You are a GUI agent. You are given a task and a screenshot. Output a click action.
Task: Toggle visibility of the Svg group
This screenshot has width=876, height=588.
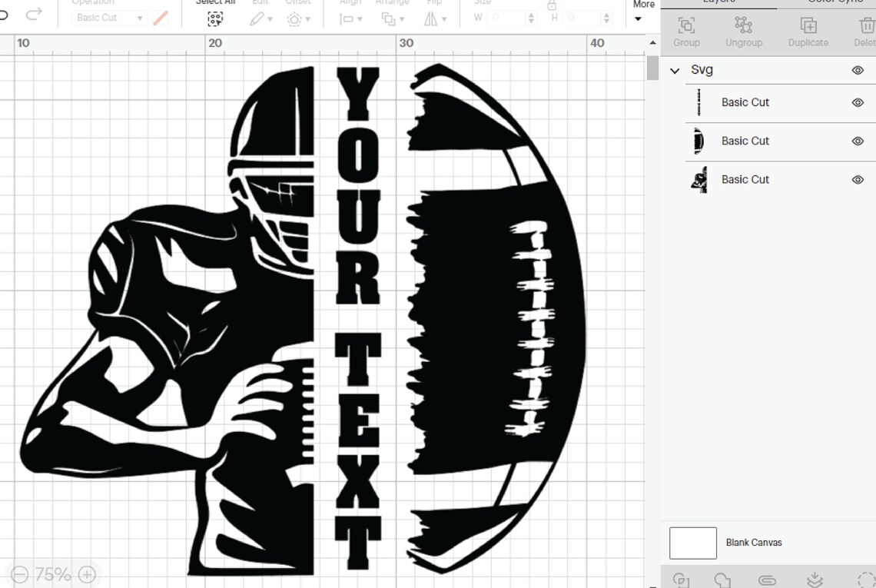[x=858, y=69]
